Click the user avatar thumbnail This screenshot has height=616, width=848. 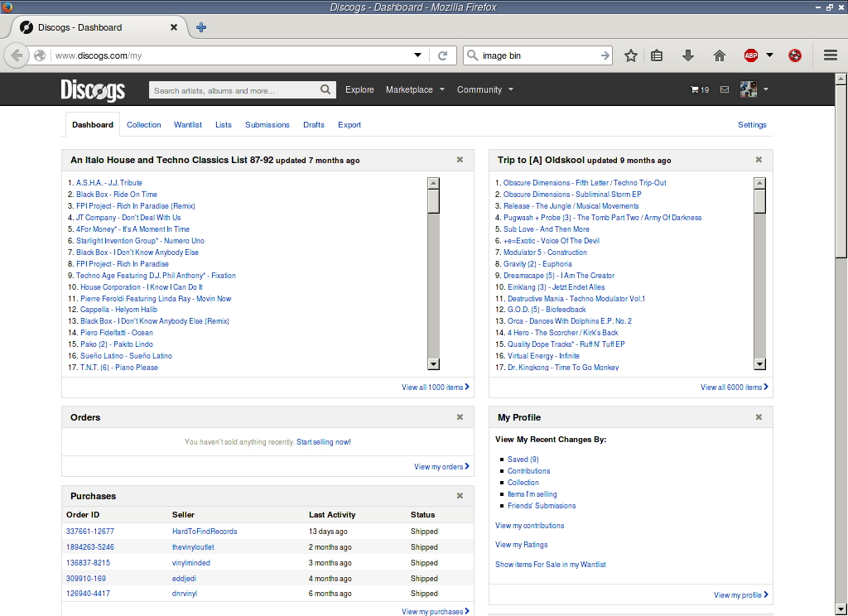tap(749, 89)
